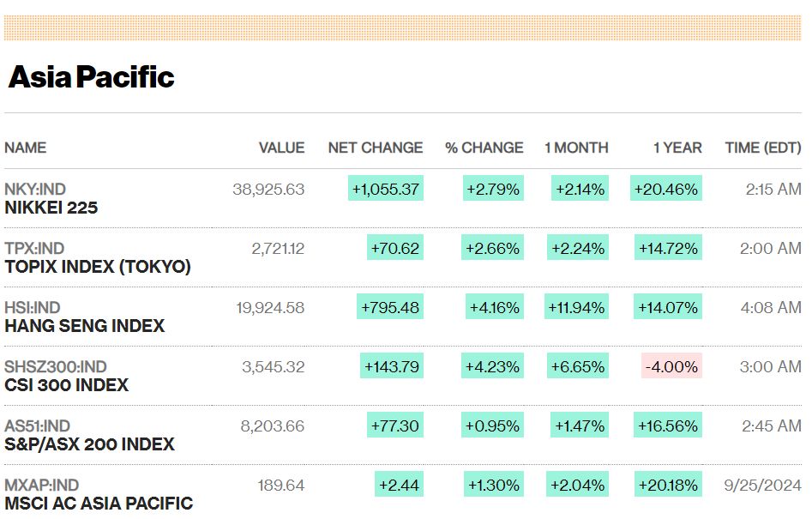
Task: Click the MXAP:IND ticker symbol
Action: point(41,486)
